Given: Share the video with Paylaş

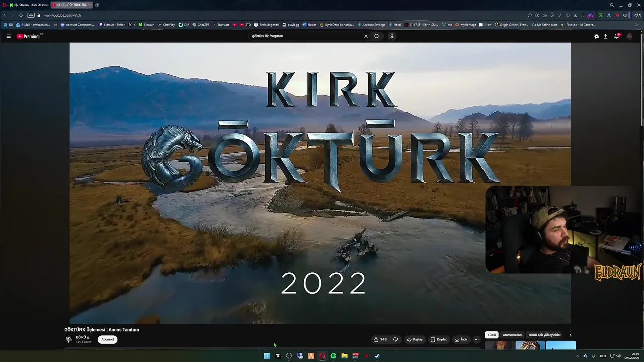Looking at the screenshot, I should [415, 339].
